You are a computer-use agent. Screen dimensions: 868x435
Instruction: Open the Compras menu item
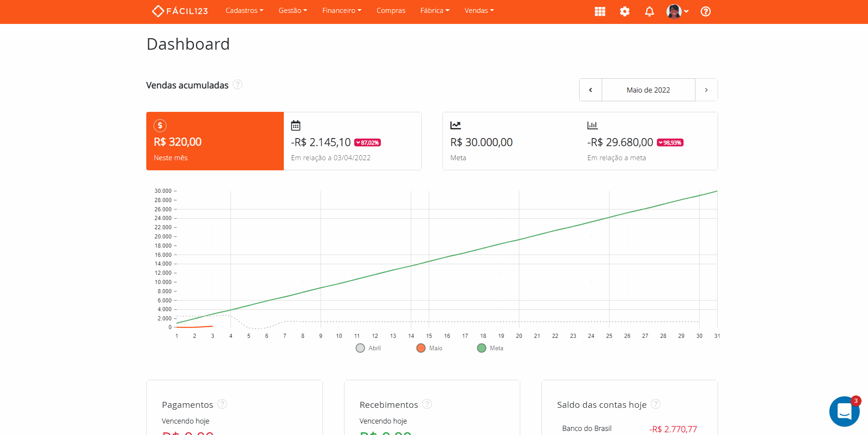[391, 11]
